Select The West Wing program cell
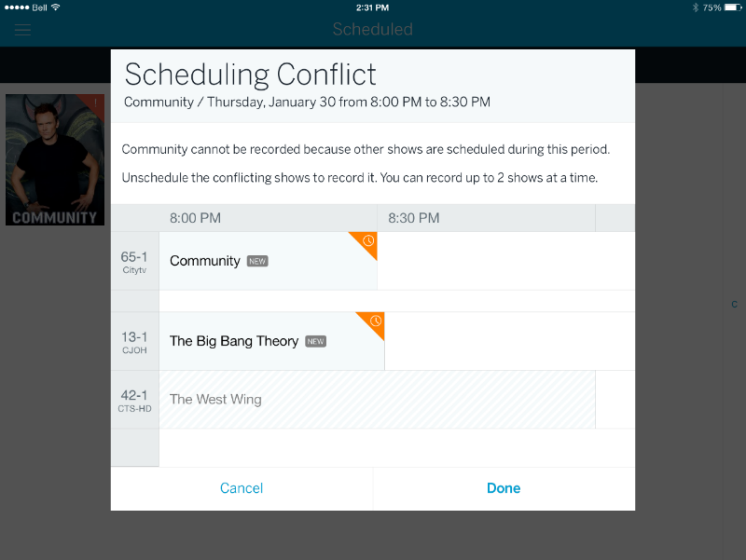The width and height of the screenshot is (746, 560). click(x=377, y=400)
